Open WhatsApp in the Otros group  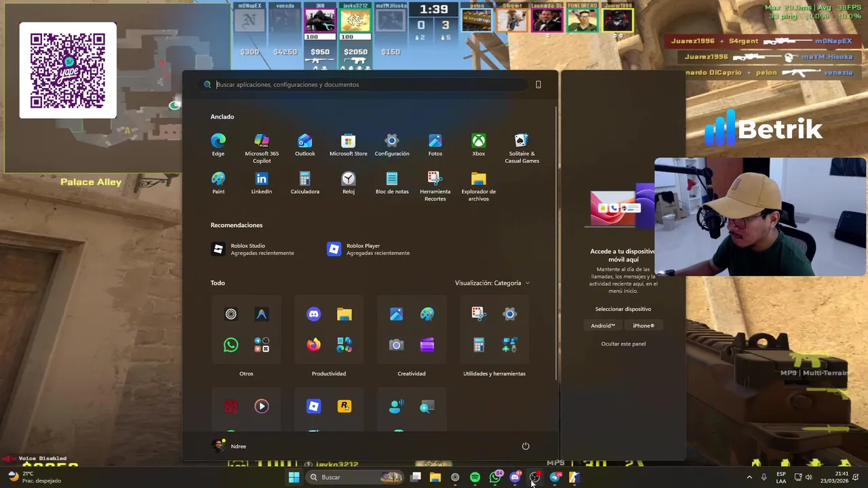231,345
